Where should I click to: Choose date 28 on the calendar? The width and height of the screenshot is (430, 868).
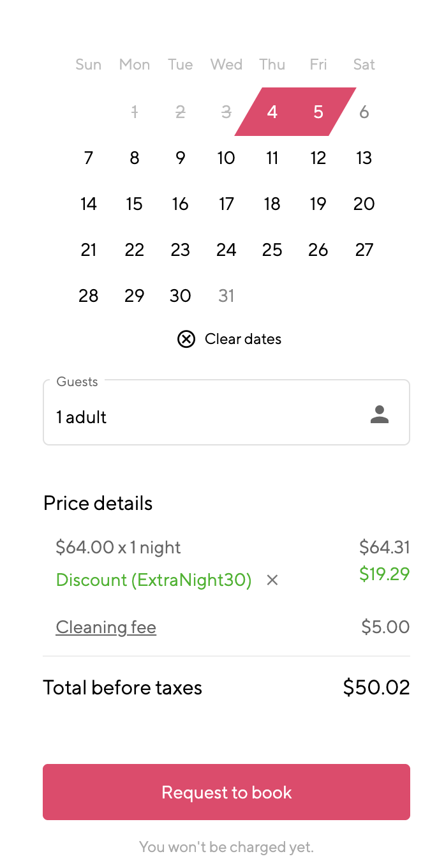point(89,296)
